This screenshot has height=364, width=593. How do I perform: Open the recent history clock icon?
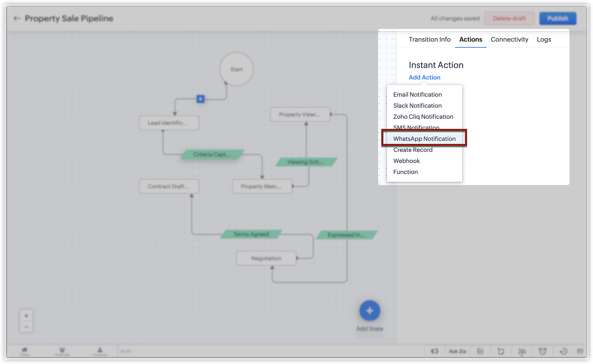563,351
